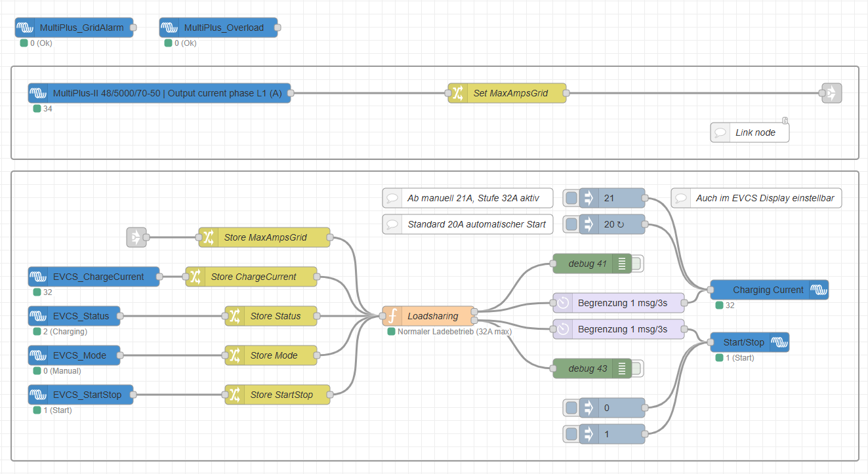Image resolution: width=868 pixels, height=474 pixels.
Task: Click the Start/Stop node Victron icon
Action: click(779, 342)
